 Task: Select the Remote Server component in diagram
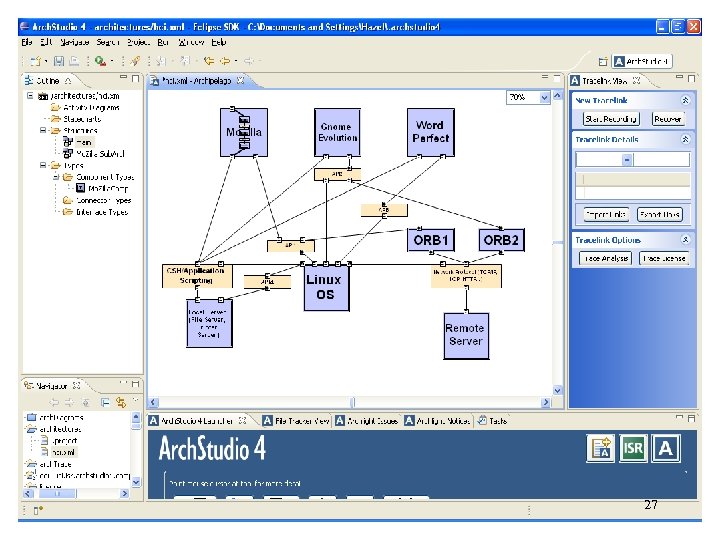tap(466, 336)
